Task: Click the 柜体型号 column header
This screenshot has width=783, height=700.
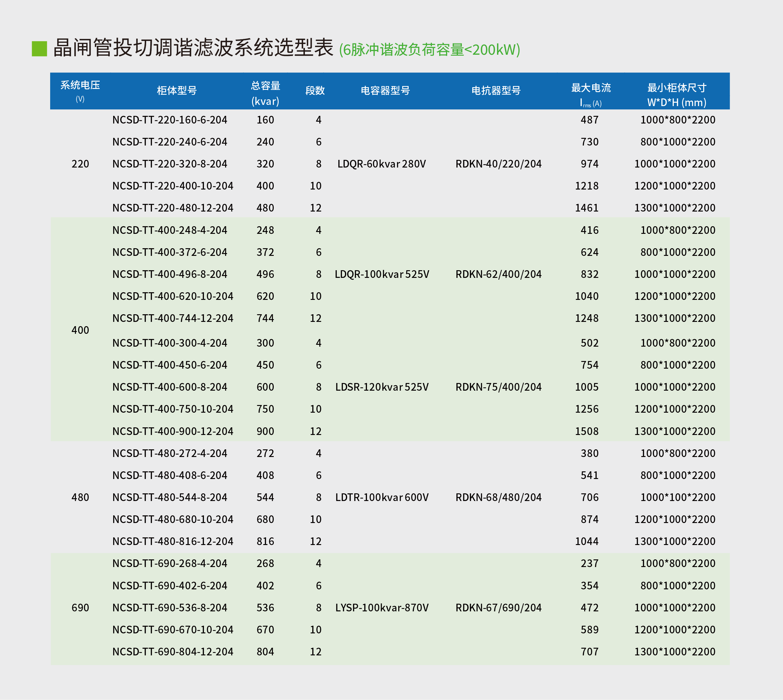Action: [x=176, y=90]
